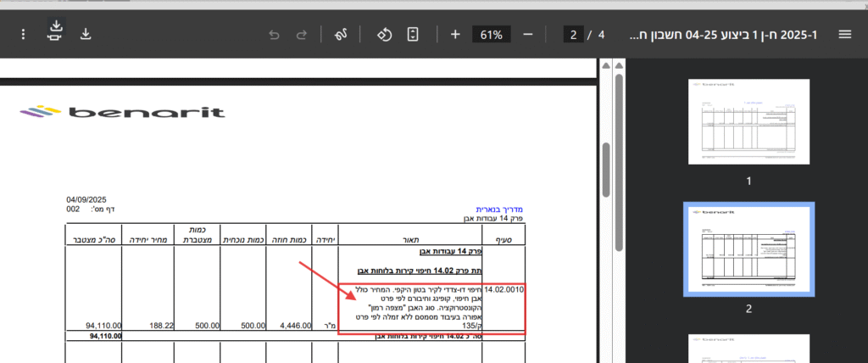
Task: Click the page number input showing 2
Action: point(574,35)
